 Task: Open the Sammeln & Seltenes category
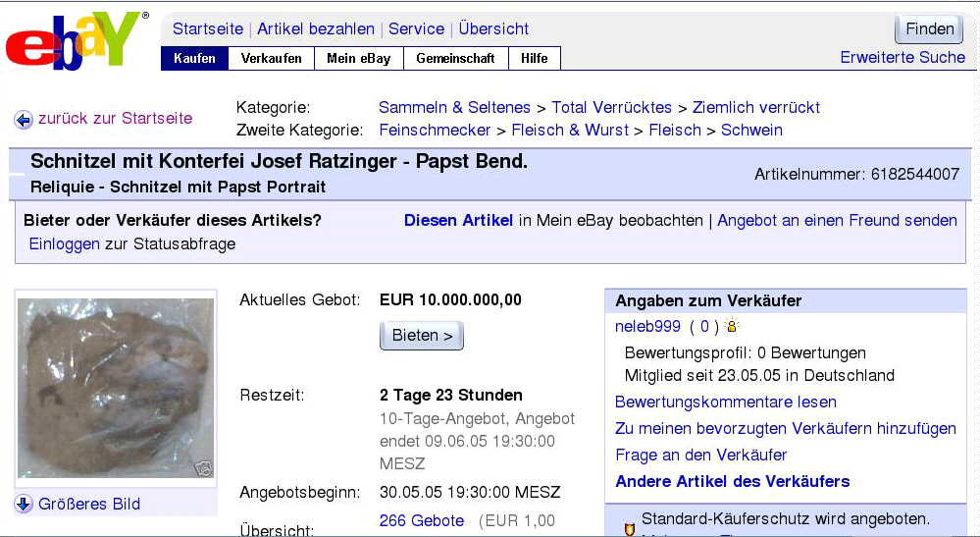[x=454, y=108]
